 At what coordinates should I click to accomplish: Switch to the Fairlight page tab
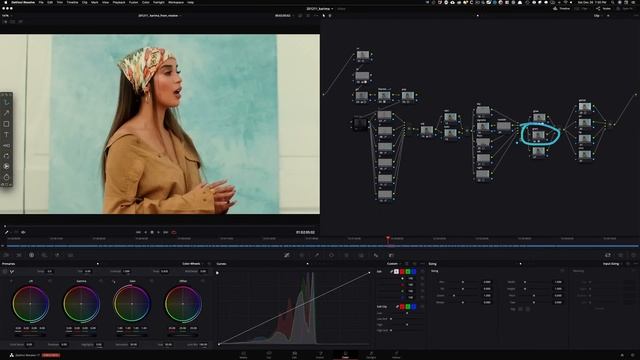point(371,354)
